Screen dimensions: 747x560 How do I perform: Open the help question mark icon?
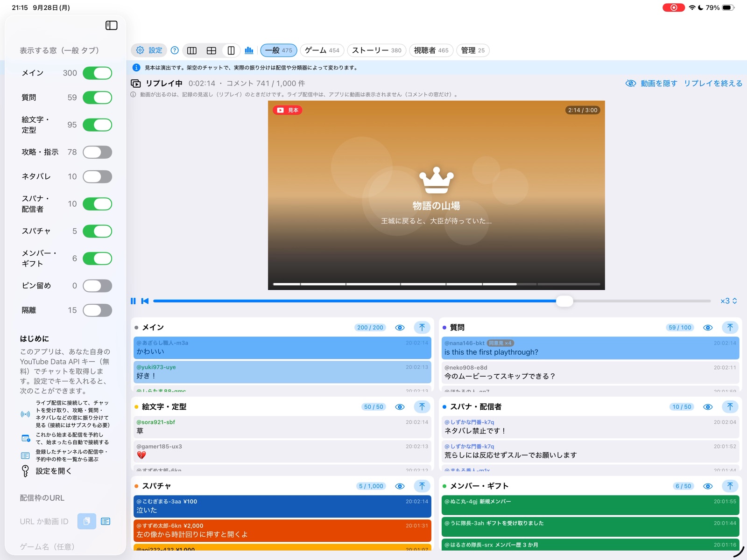pos(175,50)
